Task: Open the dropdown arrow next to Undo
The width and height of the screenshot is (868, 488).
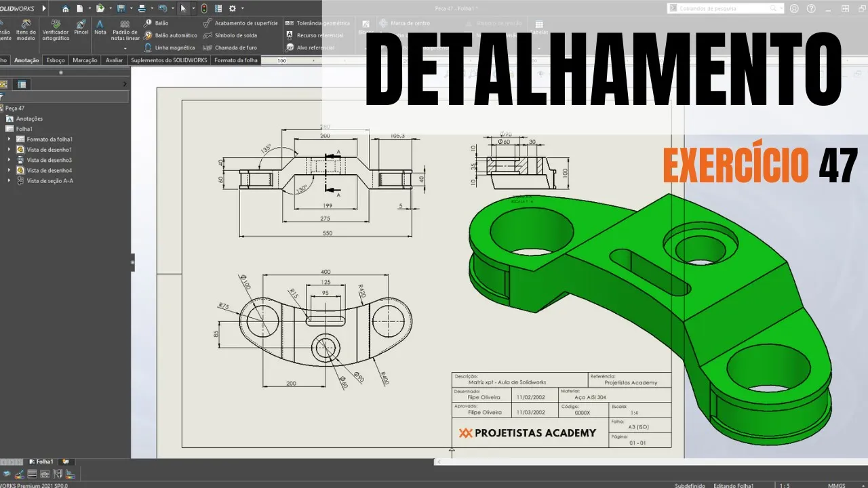Action: (x=172, y=9)
